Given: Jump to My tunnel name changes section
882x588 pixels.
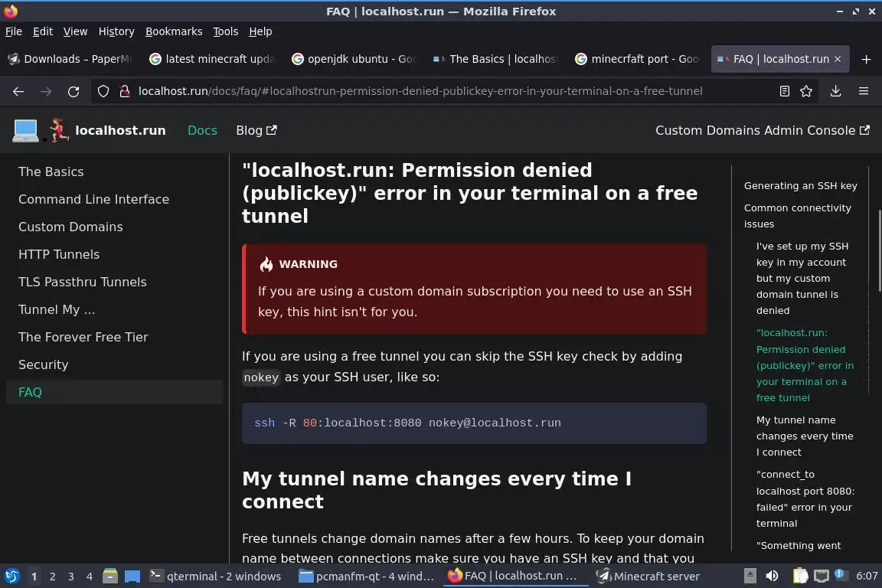Looking at the screenshot, I should coord(805,436).
